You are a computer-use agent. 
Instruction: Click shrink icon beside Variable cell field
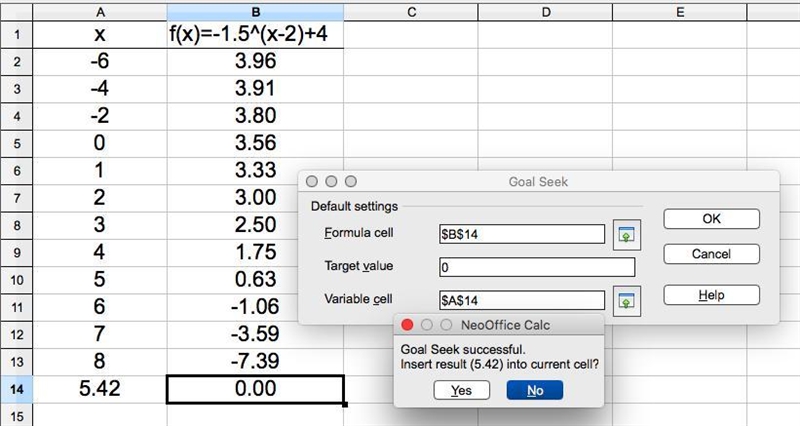click(x=627, y=301)
